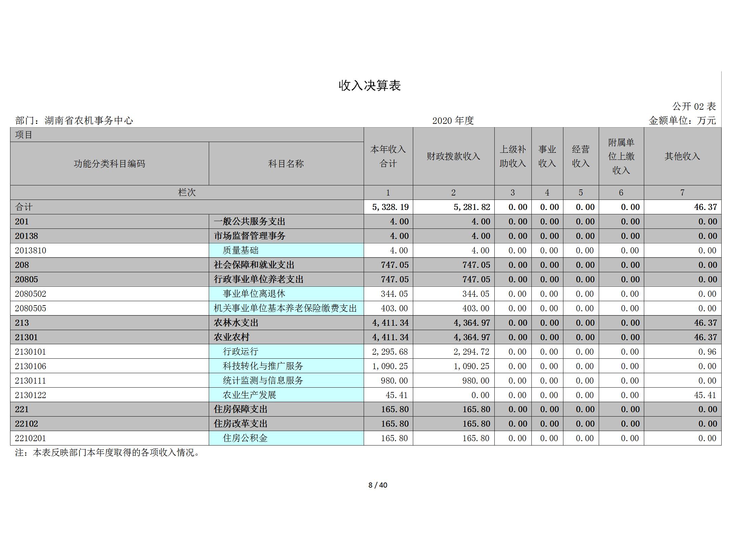Click the 功能分类科目编码 column header

click(109, 164)
